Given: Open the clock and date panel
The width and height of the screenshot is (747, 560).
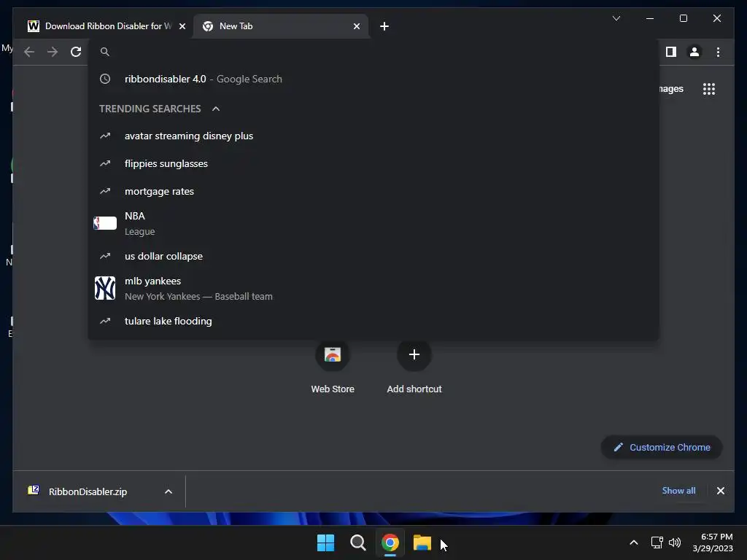Looking at the screenshot, I should coord(713,542).
